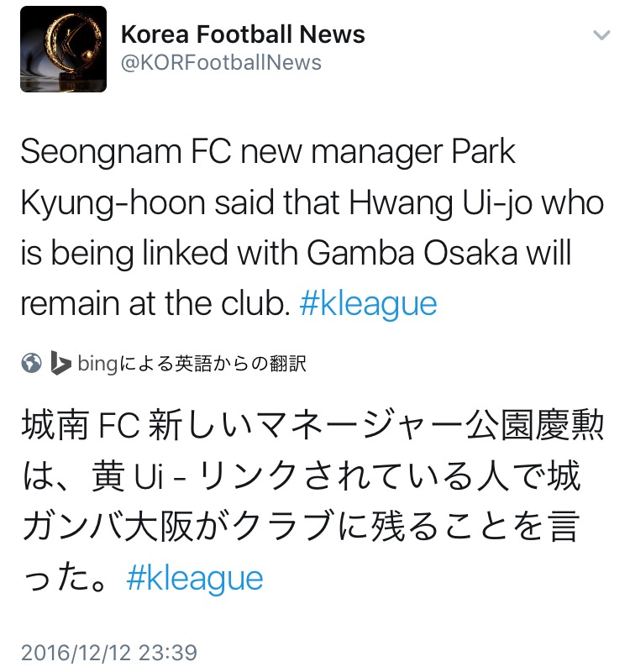Click '城南 FC' in the translated text

[x=80, y=428]
